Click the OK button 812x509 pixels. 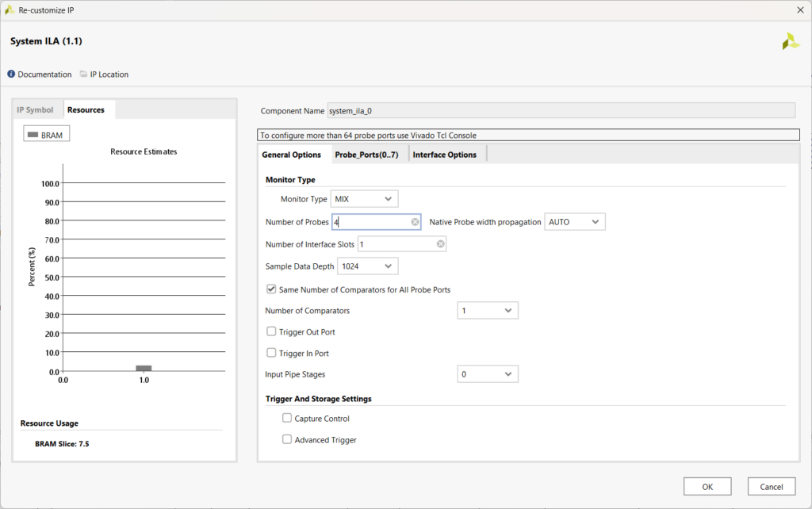[x=707, y=487]
